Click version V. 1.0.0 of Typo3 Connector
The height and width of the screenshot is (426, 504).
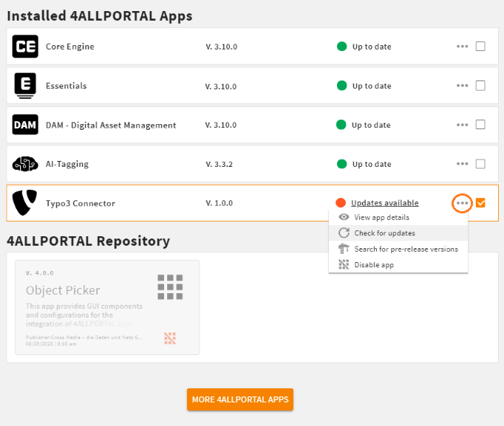tap(219, 203)
